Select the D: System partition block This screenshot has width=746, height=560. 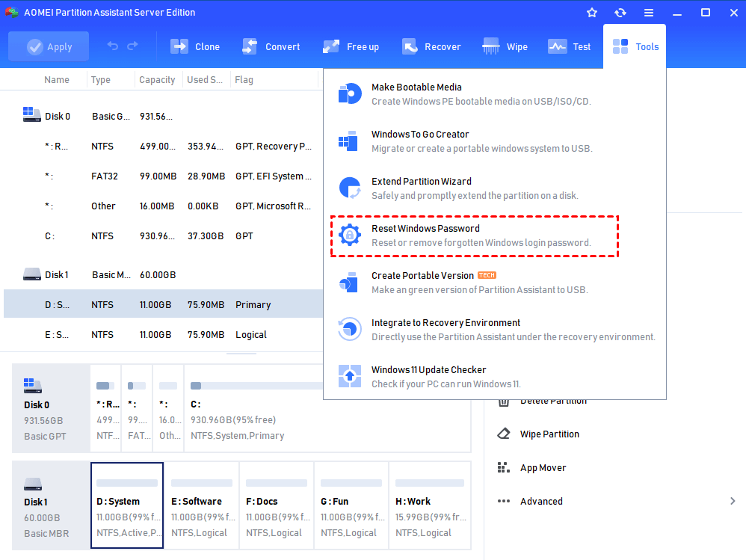[127, 505]
